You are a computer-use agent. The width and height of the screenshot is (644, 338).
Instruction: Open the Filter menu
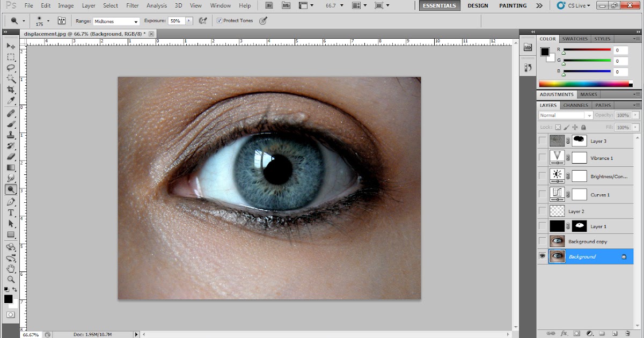coord(132,5)
